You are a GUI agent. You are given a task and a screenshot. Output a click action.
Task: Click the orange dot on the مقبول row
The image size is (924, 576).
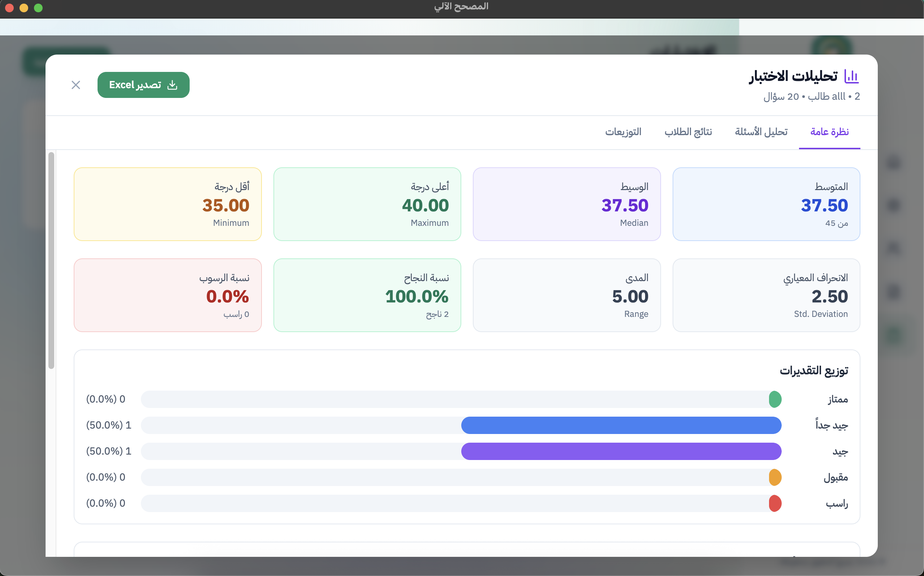[x=775, y=477]
